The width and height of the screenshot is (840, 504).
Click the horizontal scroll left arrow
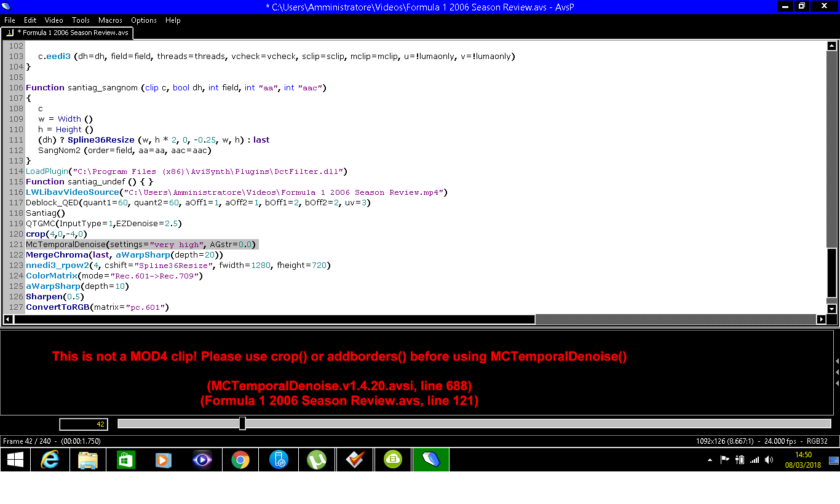(x=8, y=320)
